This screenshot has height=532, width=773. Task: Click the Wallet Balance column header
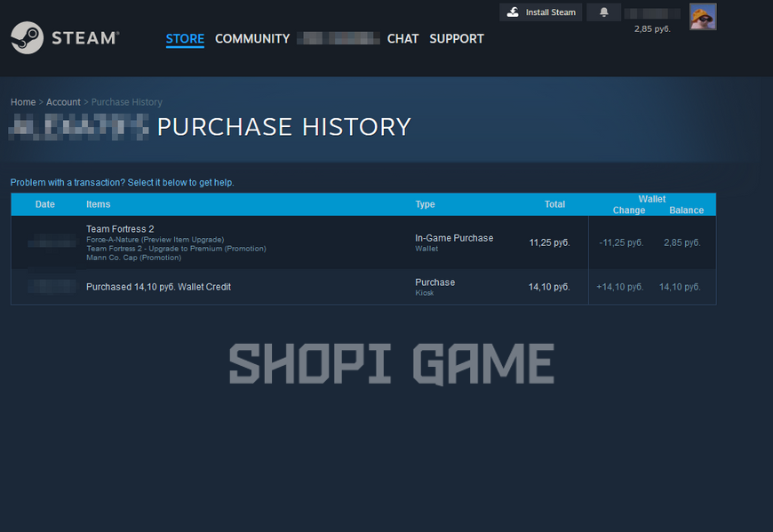click(x=686, y=210)
